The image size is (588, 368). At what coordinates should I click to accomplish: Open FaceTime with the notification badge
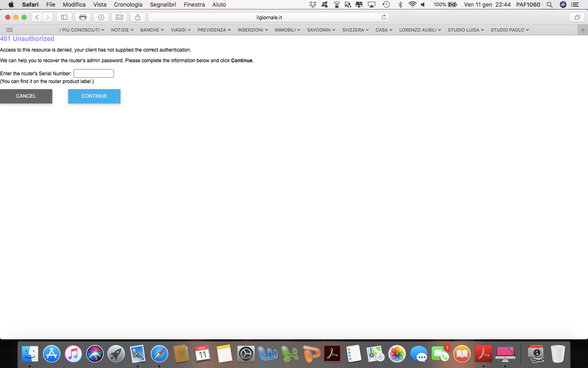[x=440, y=354]
